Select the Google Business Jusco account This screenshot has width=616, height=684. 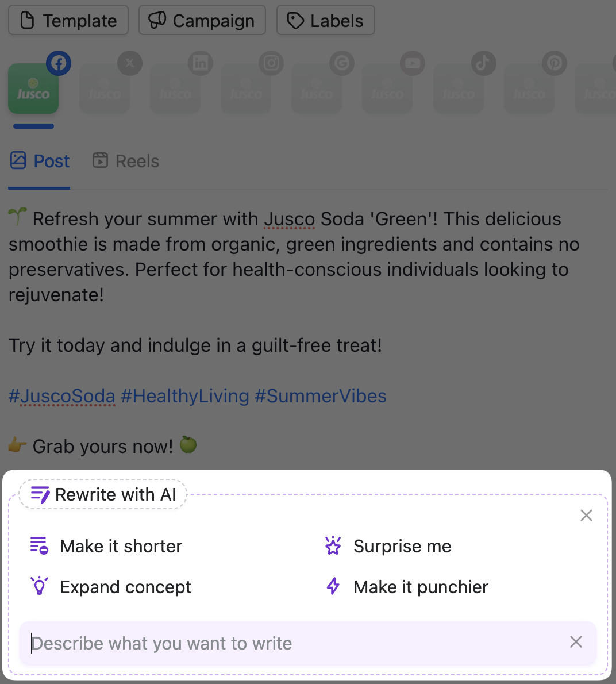pyautogui.click(x=317, y=89)
